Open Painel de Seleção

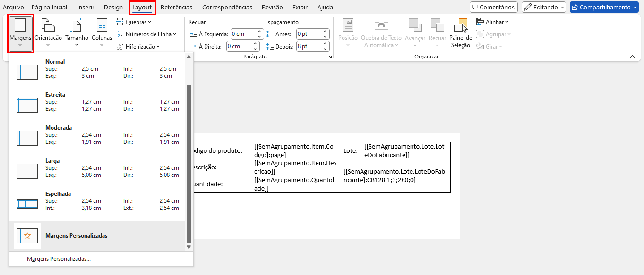[x=461, y=33]
